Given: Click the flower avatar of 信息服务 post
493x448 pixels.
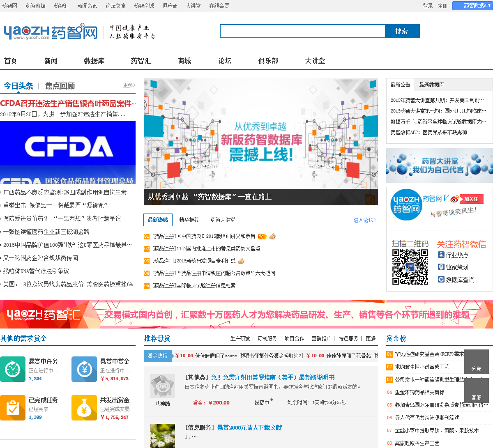Looking at the screenshot, I should [x=162, y=436].
